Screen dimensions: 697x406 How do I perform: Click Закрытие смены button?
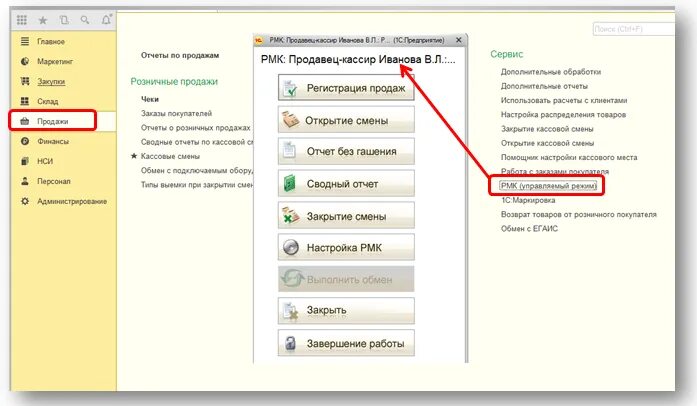pyautogui.click(x=346, y=215)
